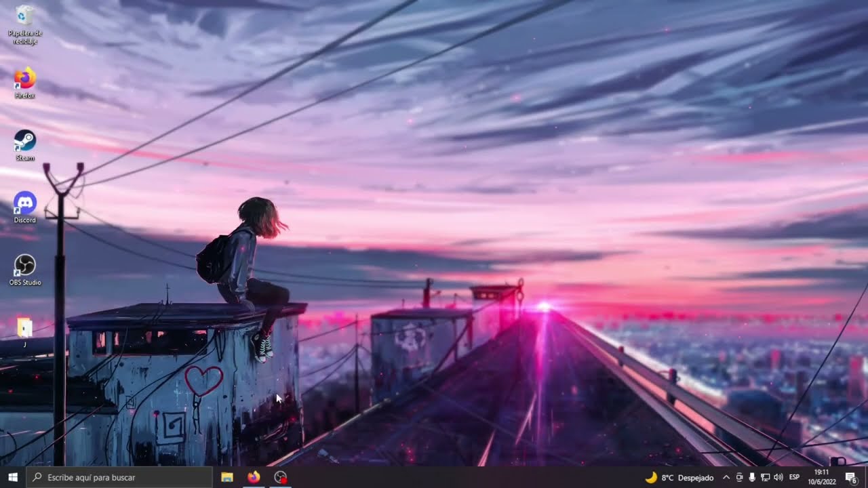Open the clock showing 19:11

[x=821, y=477]
